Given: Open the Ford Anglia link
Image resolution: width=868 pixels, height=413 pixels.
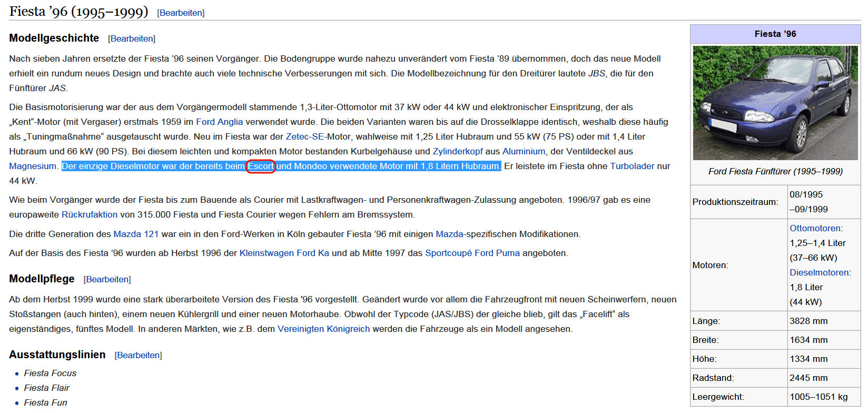Looking at the screenshot, I should click(219, 122).
